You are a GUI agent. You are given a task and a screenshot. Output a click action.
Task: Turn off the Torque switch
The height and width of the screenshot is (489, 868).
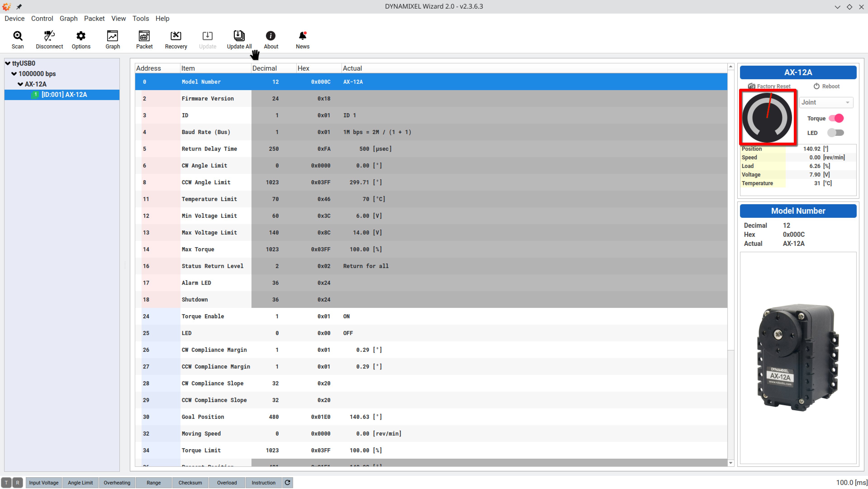click(x=836, y=118)
